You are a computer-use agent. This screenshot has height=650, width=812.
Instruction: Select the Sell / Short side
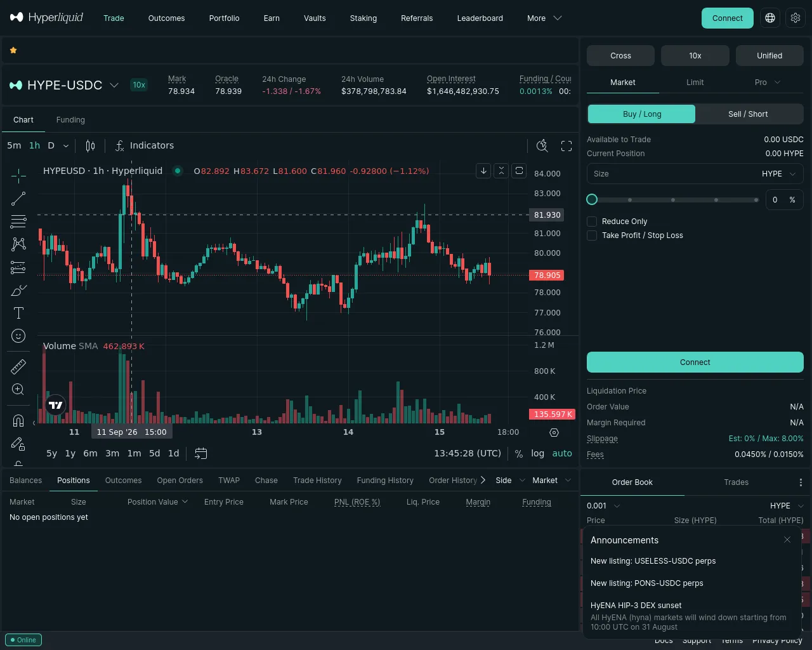coord(748,114)
